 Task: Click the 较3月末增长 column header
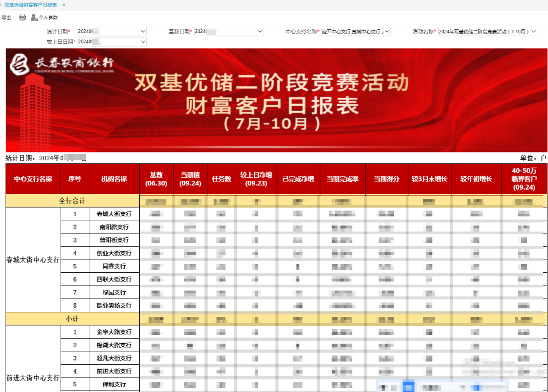(429, 179)
